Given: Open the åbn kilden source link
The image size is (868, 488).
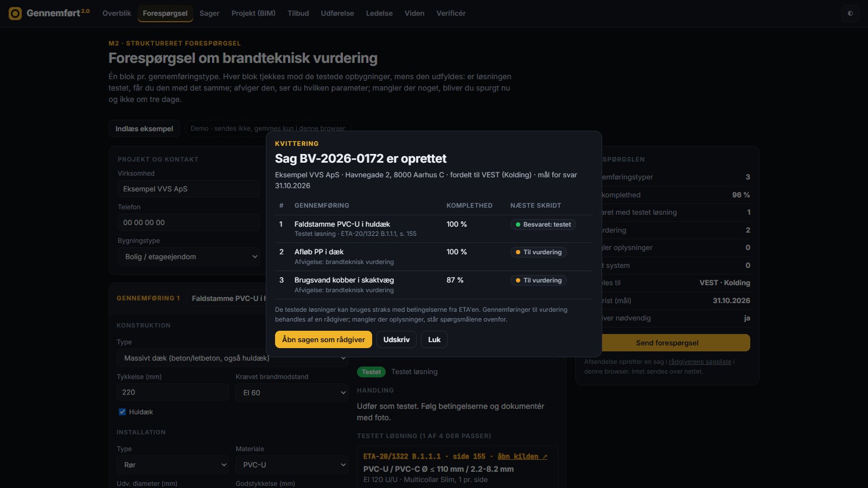Looking at the screenshot, I should click(522, 457).
